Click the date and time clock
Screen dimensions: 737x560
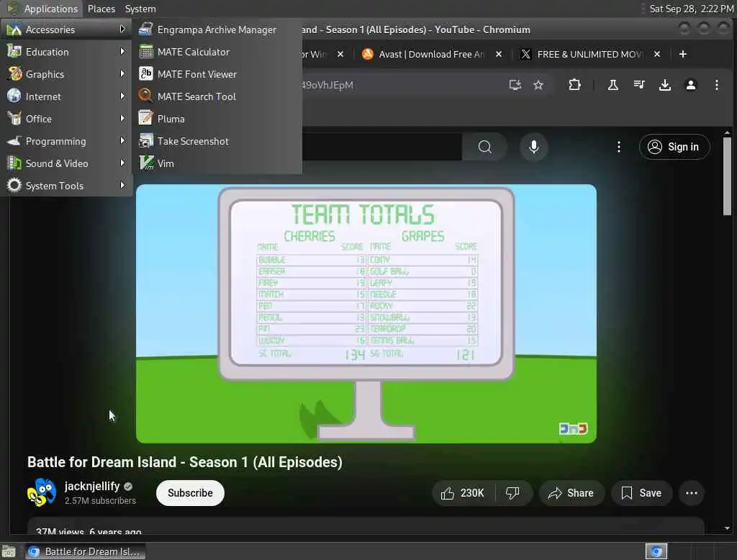pyautogui.click(x=691, y=9)
